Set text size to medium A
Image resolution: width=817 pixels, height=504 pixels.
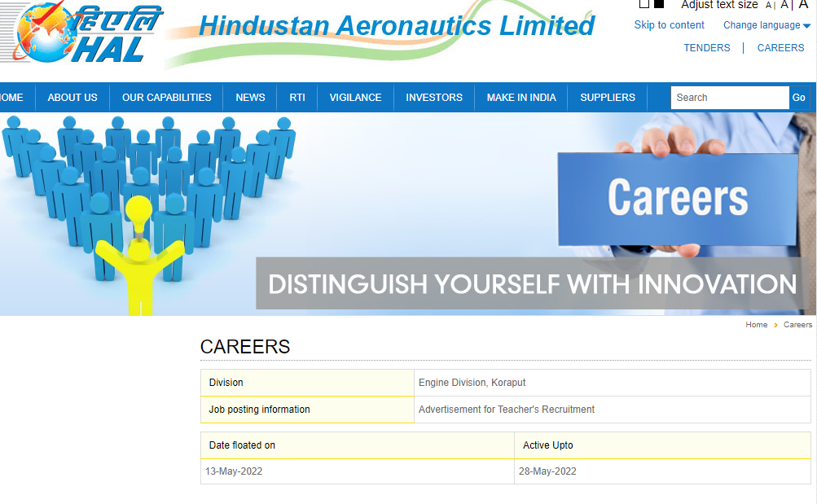pos(785,5)
